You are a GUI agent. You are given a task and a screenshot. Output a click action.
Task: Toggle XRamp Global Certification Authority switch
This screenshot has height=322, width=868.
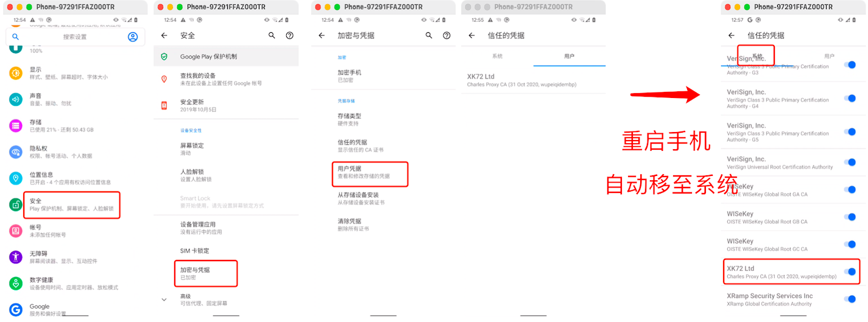click(851, 299)
